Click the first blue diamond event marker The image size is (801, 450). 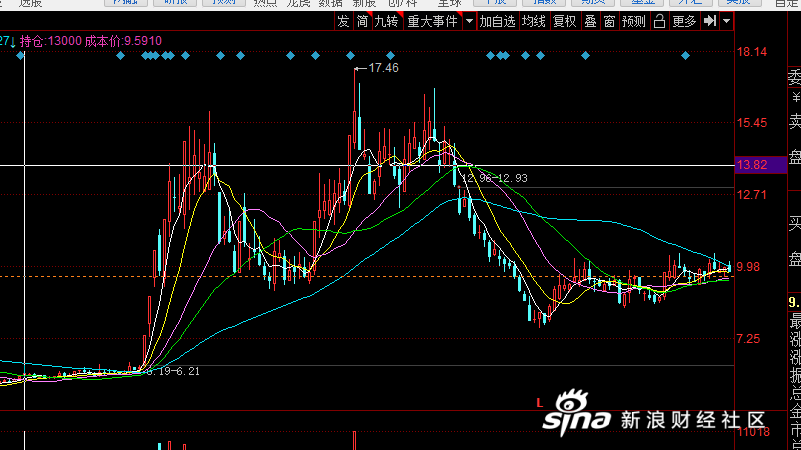[x=20, y=56]
